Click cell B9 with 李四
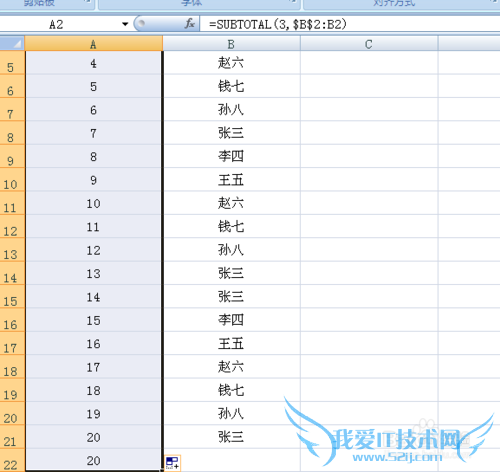 [232, 156]
